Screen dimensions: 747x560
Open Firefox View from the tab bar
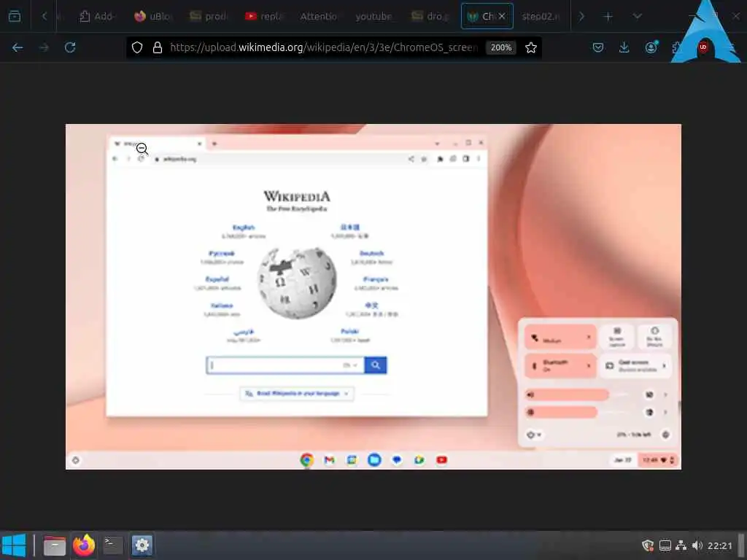pyautogui.click(x=15, y=16)
